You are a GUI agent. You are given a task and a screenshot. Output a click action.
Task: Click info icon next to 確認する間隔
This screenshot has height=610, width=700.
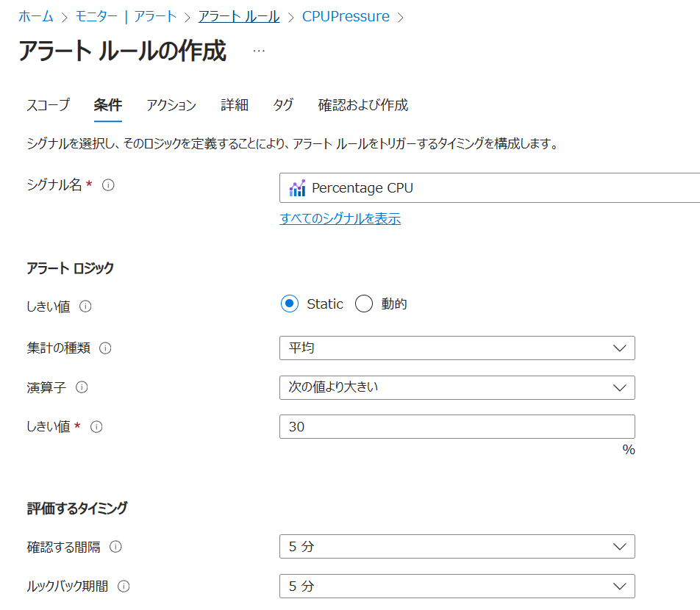click(115, 547)
